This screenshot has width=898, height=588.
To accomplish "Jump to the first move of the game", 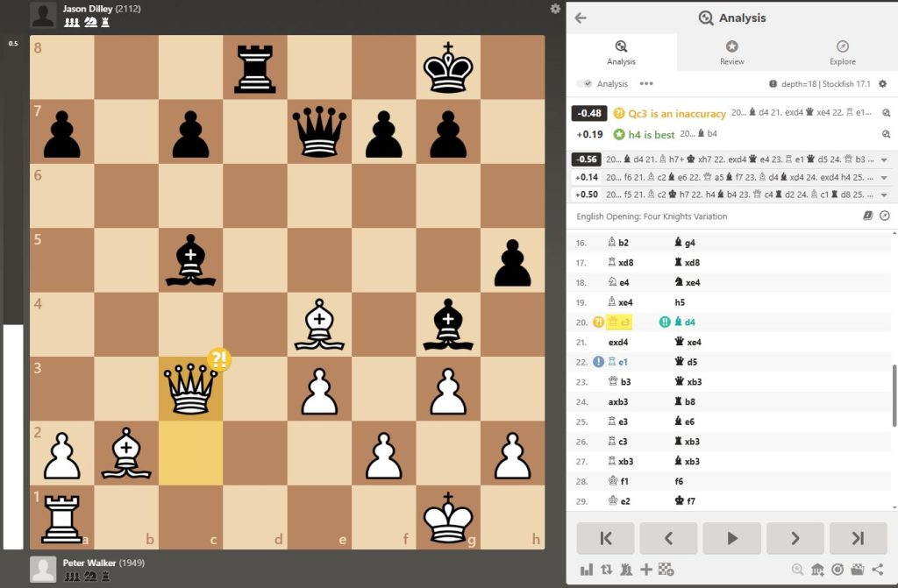I will click(x=605, y=538).
